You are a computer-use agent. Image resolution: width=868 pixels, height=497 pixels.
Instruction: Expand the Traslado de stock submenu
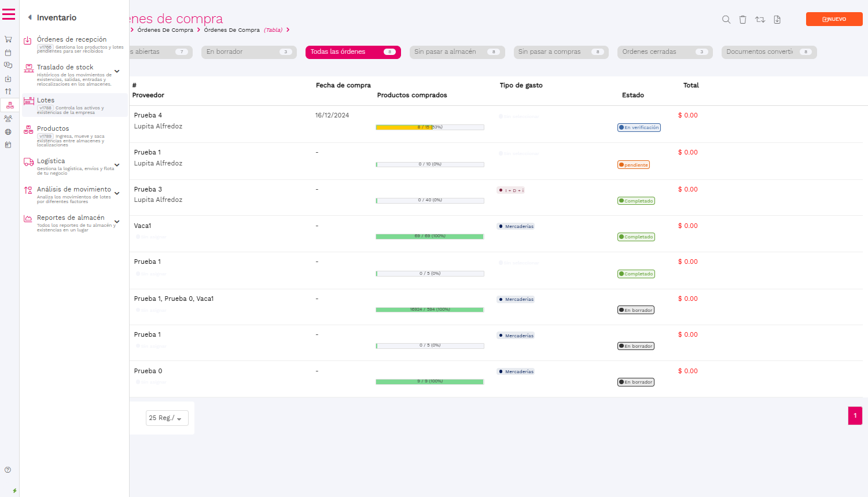coord(117,71)
